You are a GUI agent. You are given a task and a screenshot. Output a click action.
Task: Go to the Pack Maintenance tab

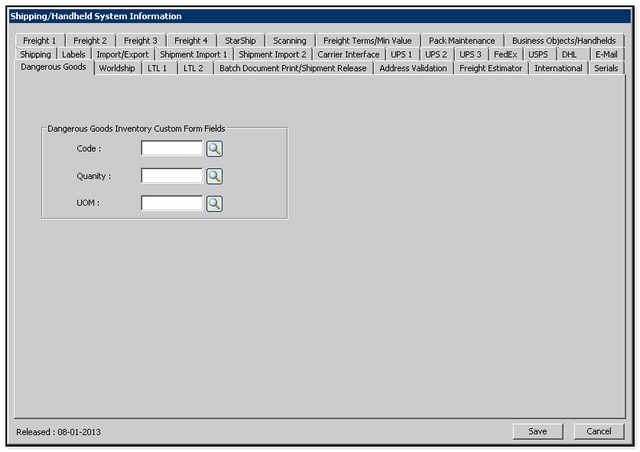click(x=461, y=41)
